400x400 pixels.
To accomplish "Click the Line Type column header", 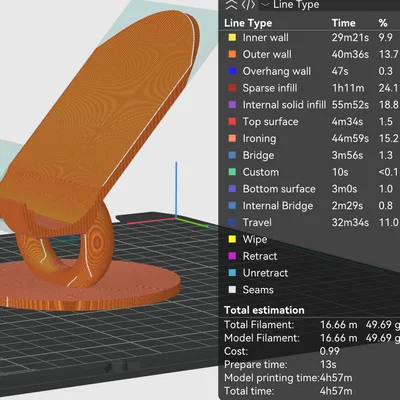I will (248, 23).
